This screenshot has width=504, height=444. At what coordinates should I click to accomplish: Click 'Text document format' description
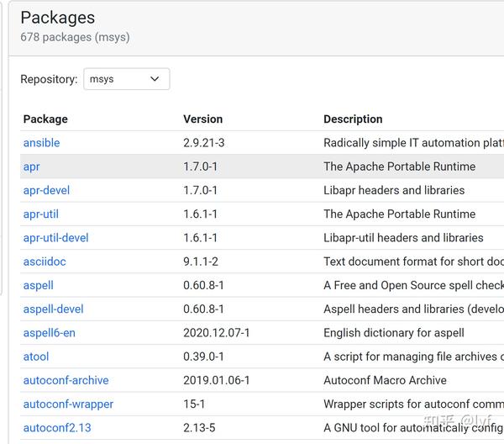click(413, 262)
